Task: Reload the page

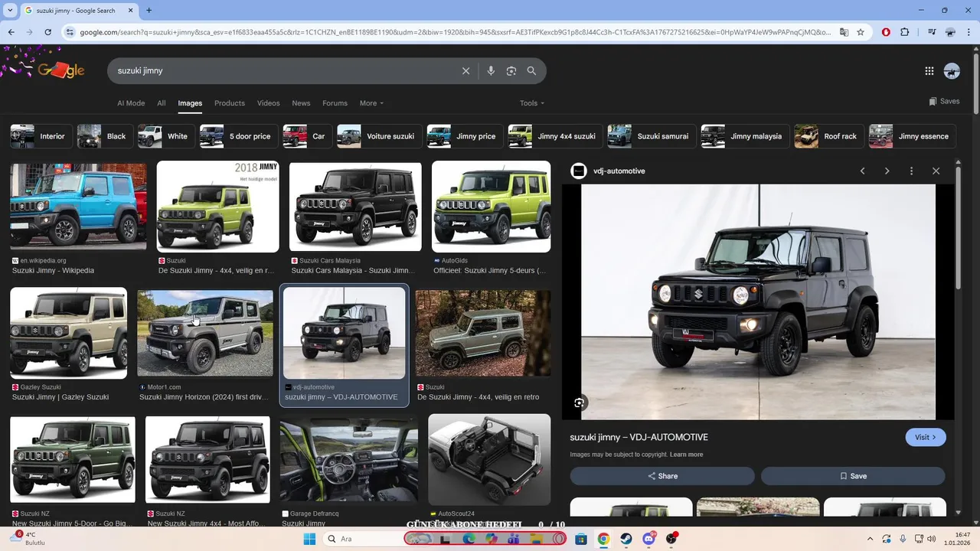Action: pyautogui.click(x=47, y=32)
